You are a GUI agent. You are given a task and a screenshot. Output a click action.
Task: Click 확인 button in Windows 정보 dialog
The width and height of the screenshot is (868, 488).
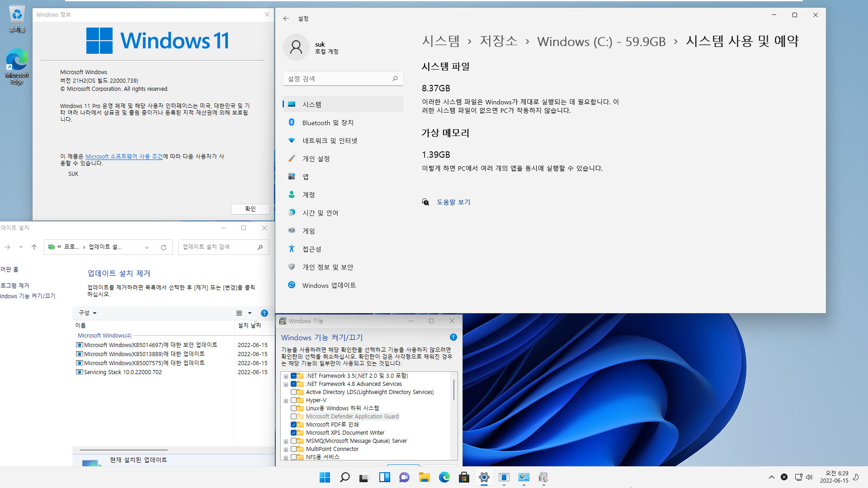coord(250,209)
